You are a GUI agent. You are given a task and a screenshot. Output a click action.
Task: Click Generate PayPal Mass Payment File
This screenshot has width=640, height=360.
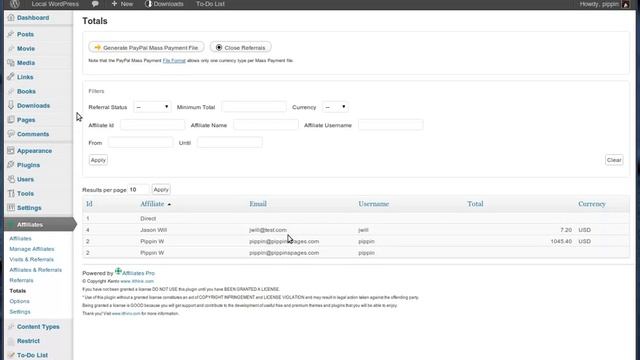coord(146,47)
